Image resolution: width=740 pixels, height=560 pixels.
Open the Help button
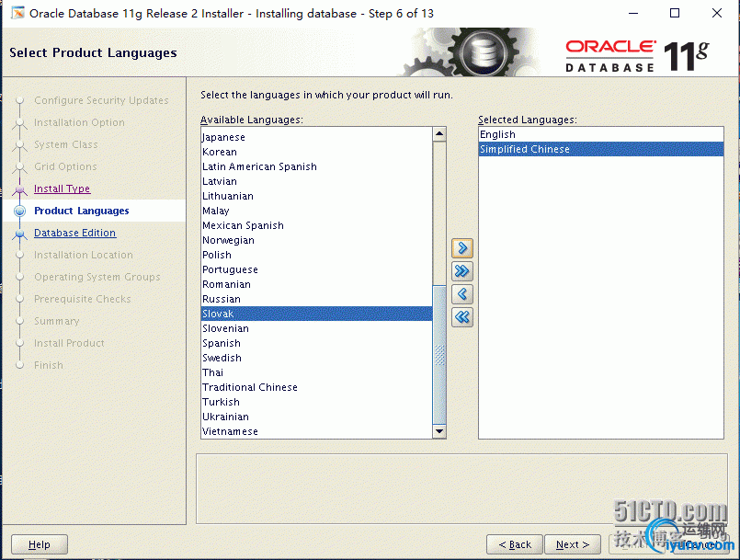(x=40, y=544)
